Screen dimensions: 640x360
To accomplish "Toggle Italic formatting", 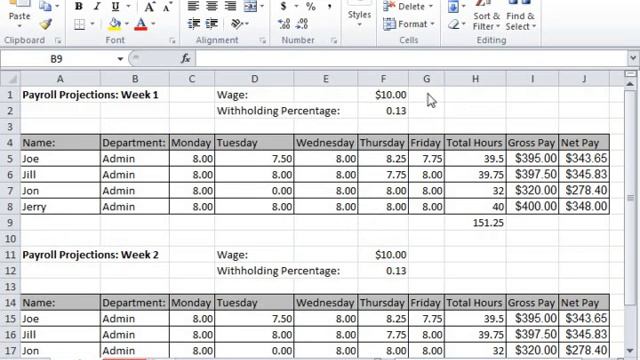I will [x=97, y=6].
